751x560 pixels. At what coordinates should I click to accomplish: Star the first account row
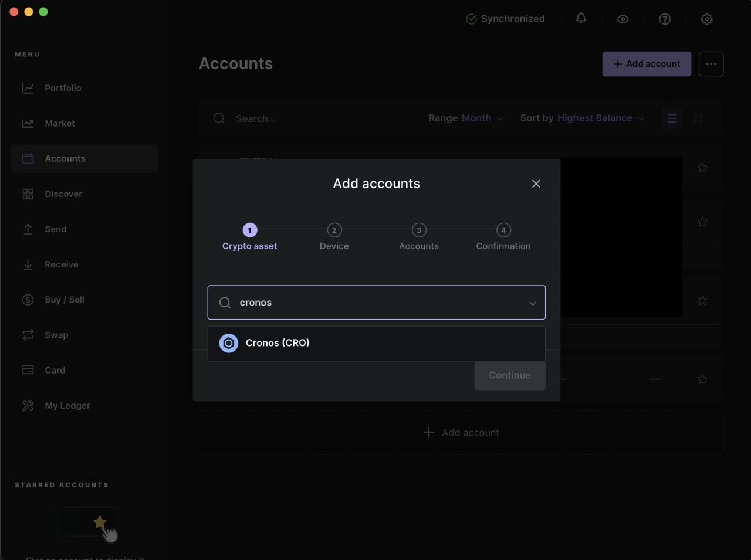coord(702,168)
